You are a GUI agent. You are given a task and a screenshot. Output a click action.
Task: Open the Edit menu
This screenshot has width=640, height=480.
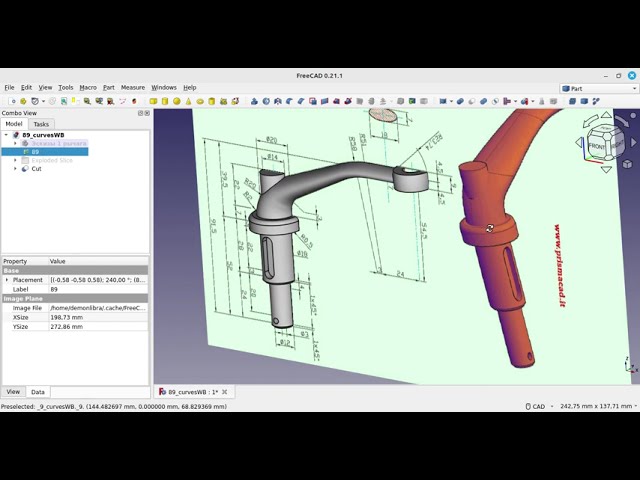26,87
